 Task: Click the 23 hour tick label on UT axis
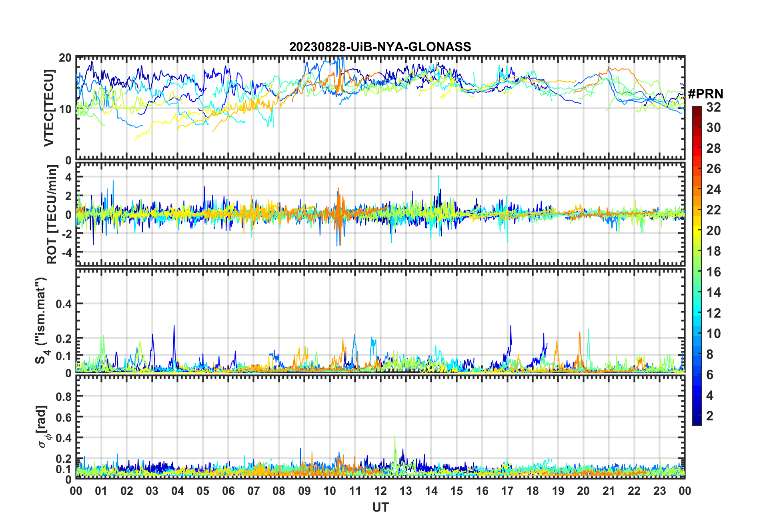click(659, 491)
